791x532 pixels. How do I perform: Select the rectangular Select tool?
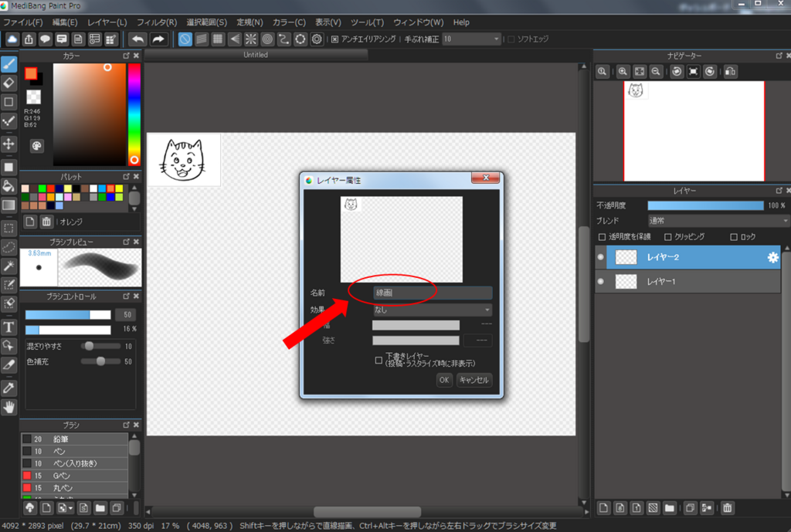point(8,228)
